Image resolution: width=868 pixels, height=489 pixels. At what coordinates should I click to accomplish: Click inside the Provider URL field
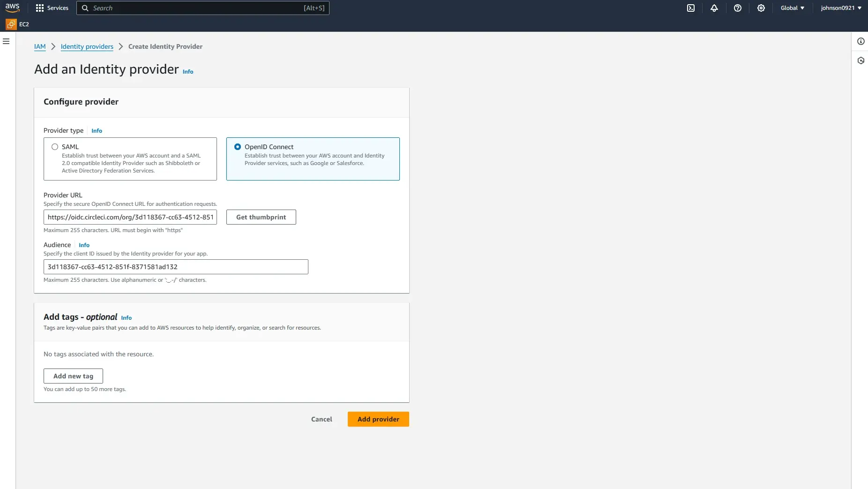[x=130, y=217]
